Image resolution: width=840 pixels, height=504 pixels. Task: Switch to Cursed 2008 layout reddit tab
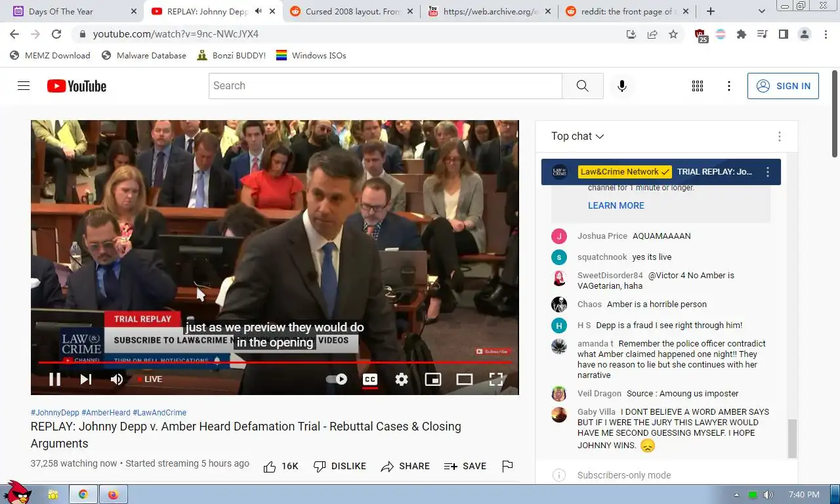(x=352, y=11)
